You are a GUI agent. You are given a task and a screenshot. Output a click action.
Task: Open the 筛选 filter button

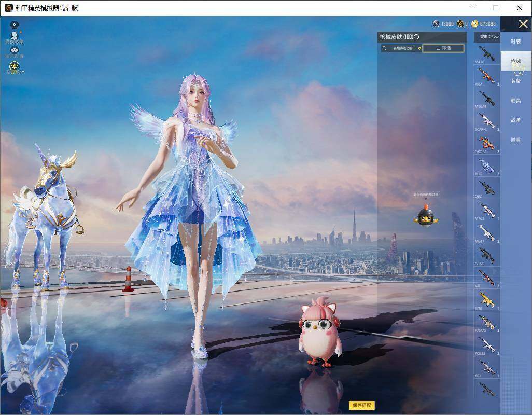click(443, 48)
